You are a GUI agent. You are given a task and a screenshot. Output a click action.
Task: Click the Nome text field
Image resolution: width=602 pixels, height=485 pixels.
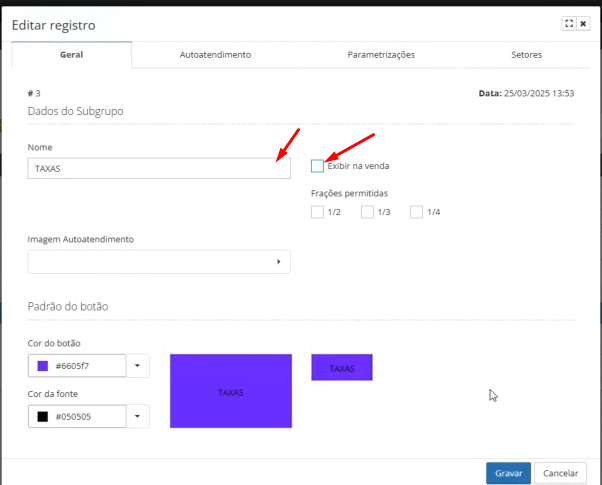pyautogui.click(x=159, y=168)
